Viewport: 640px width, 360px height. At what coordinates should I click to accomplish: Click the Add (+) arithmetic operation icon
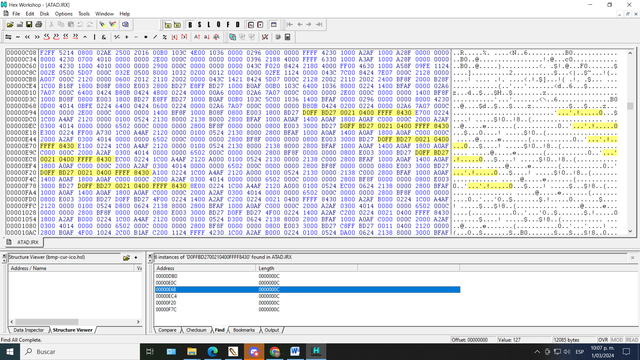click(127, 37)
